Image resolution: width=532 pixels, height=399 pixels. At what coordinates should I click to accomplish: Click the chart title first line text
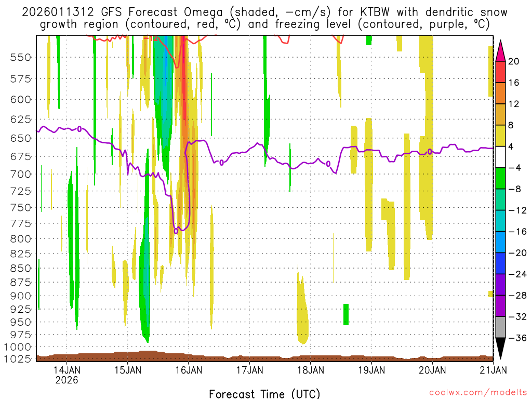tap(264, 12)
